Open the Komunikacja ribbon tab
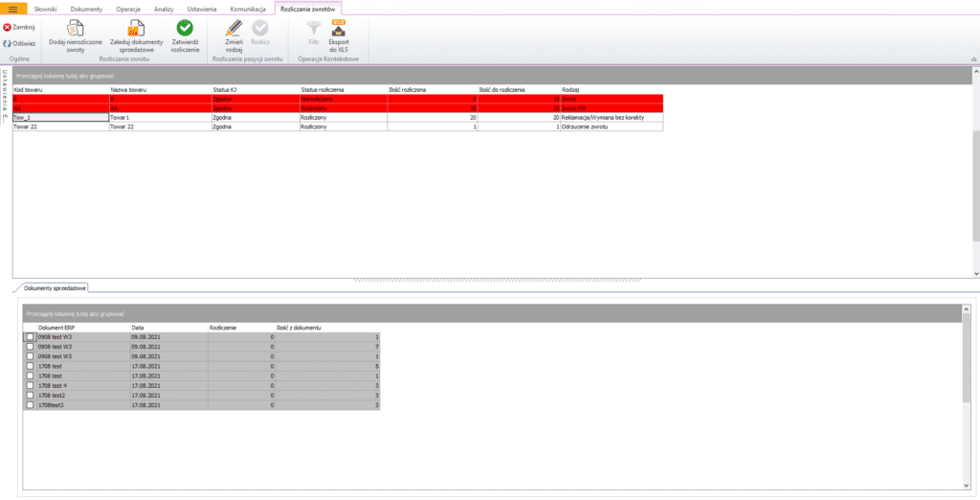 [x=248, y=10]
